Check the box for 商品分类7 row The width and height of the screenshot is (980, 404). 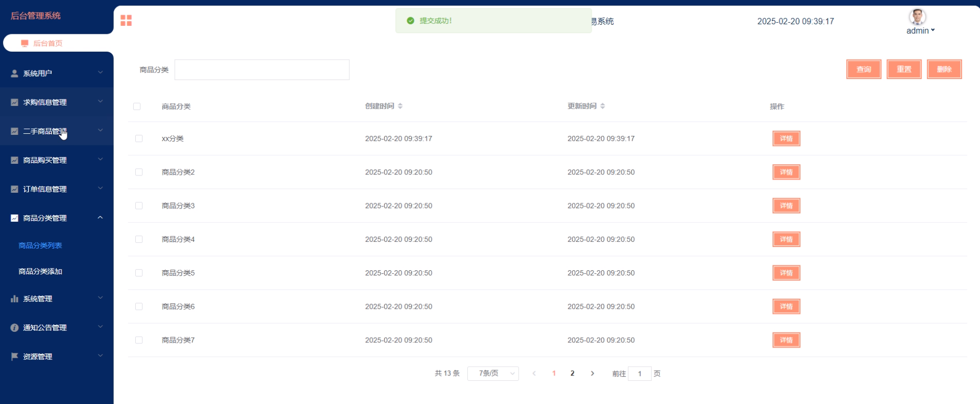[139, 340]
